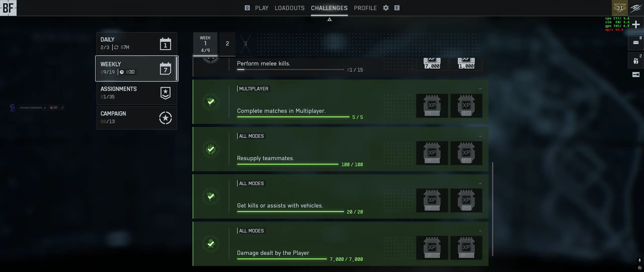The width and height of the screenshot is (644, 272).
Task: Open the Profile menu
Action: (365, 8)
